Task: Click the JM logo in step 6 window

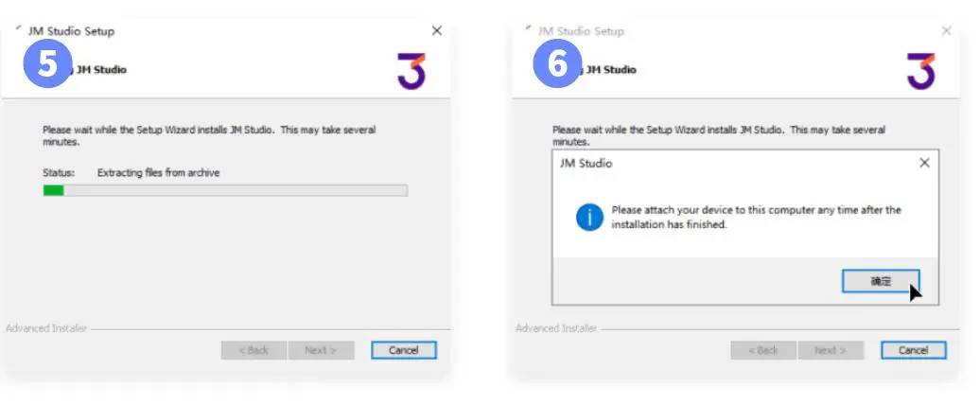Action: (921, 71)
